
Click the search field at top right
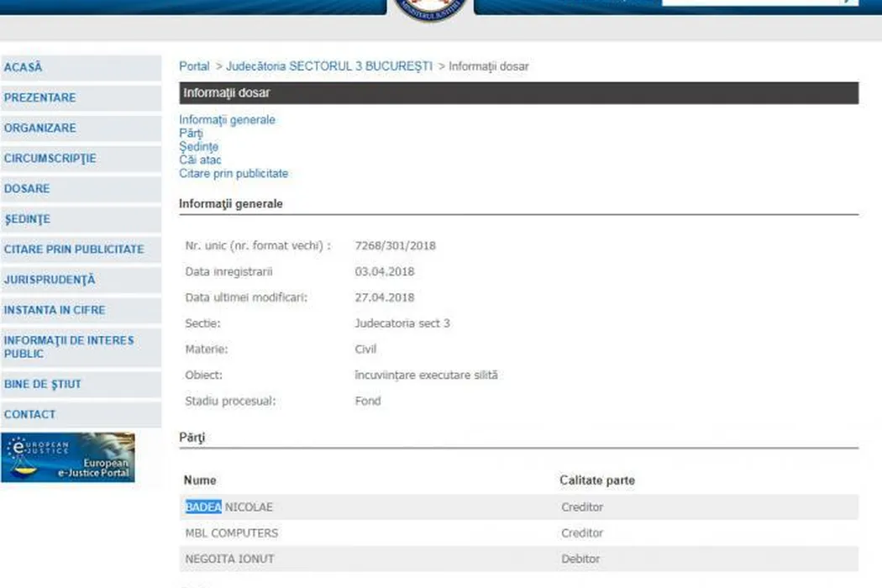[752, 3]
